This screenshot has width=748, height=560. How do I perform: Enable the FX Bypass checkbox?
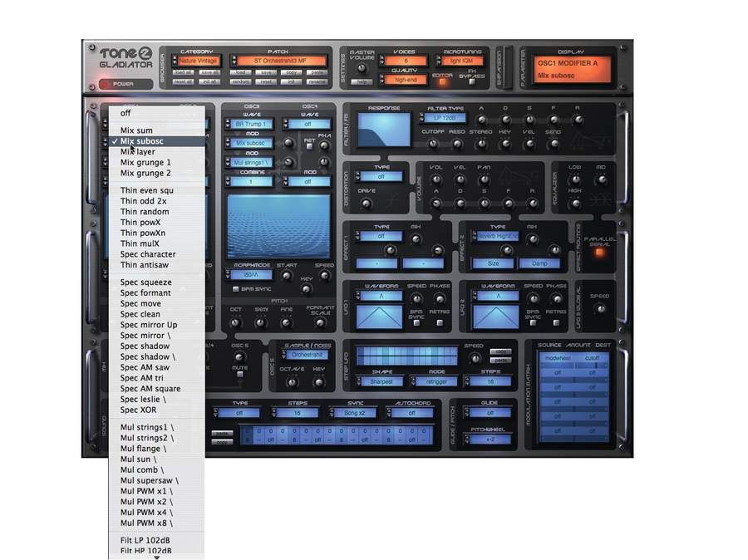[x=472, y=81]
